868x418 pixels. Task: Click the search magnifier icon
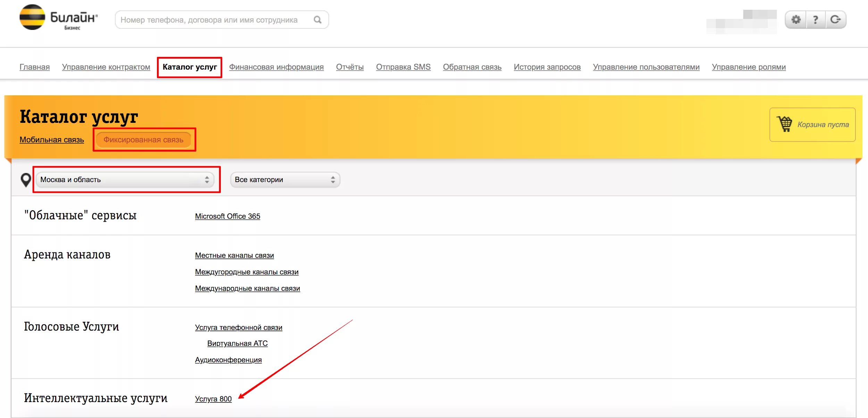317,20
